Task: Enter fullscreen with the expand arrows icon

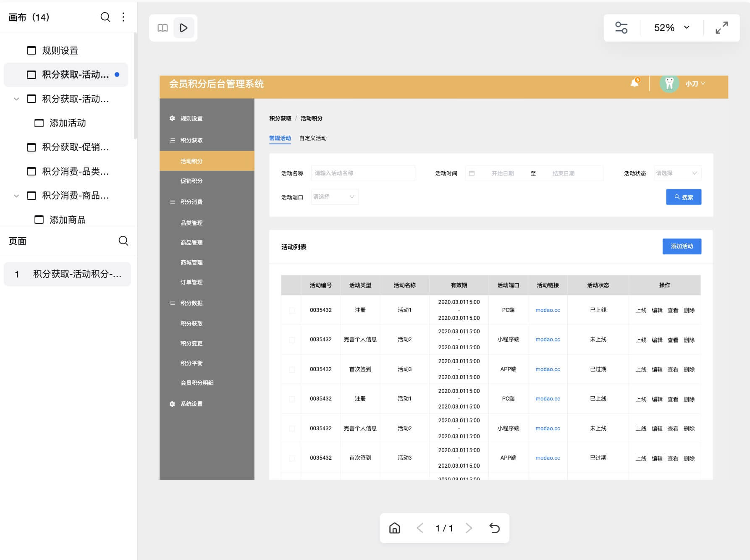Action: (721, 28)
